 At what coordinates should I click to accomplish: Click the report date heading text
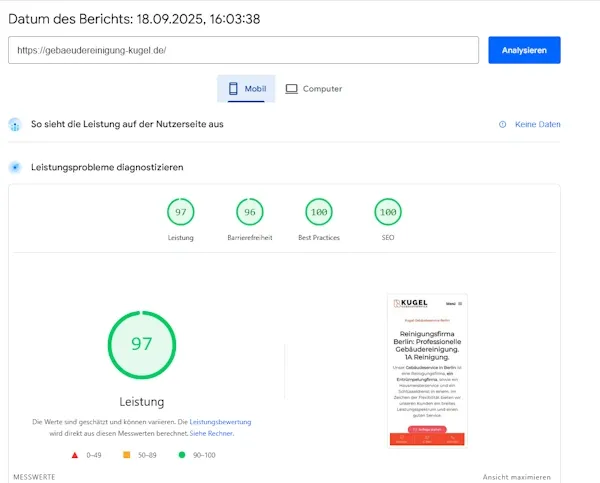point(134,19)
